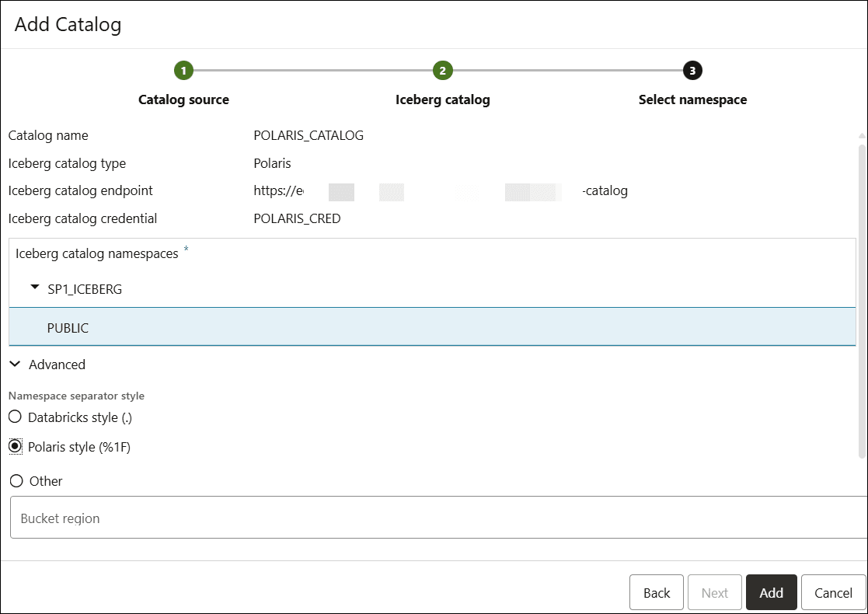Click the Polaris catalog type value
Image resolution: width=868 pixels, height=614 pixels.
point(272,163)
